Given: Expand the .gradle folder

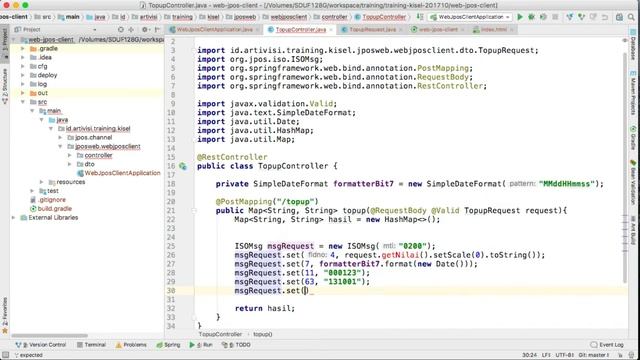Looking at the screenshot, I should 23,49.
